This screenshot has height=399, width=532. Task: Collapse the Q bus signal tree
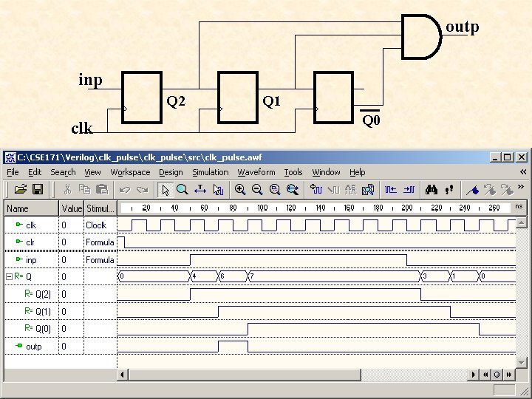[x=9, y=277]
